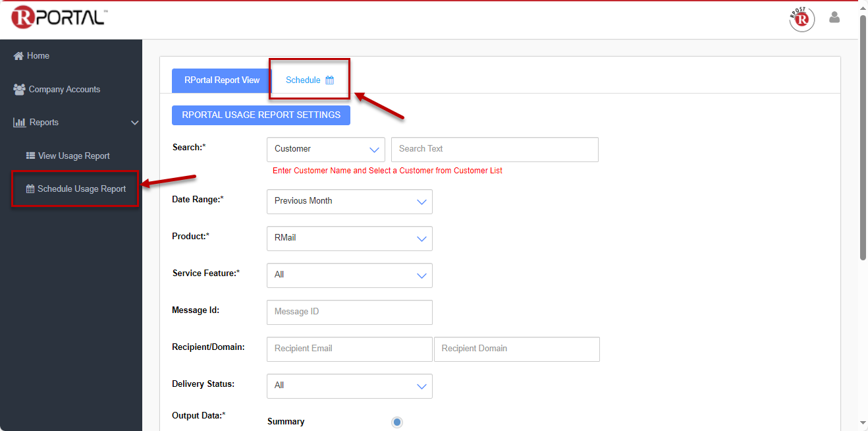
Task: Expand the Date Range dropdown
Action: pos(349,202)
